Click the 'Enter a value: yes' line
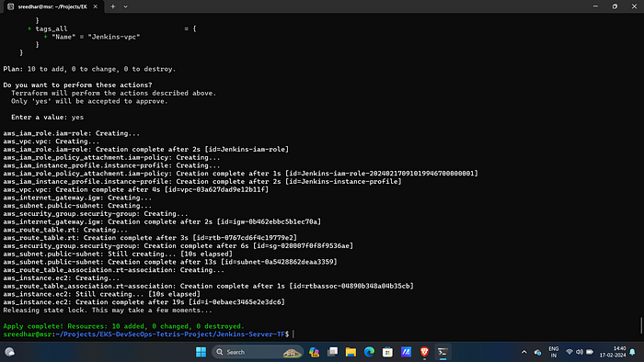 click(47, 118)
